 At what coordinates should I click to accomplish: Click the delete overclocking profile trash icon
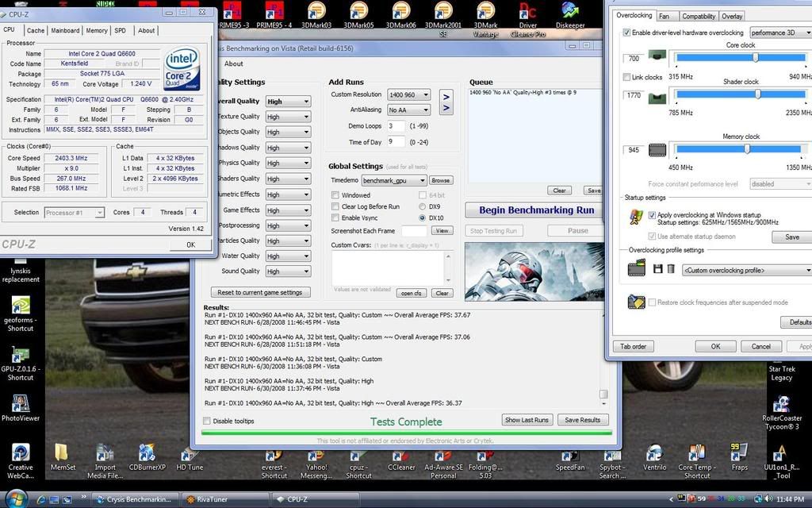click(x=671, y=269)
